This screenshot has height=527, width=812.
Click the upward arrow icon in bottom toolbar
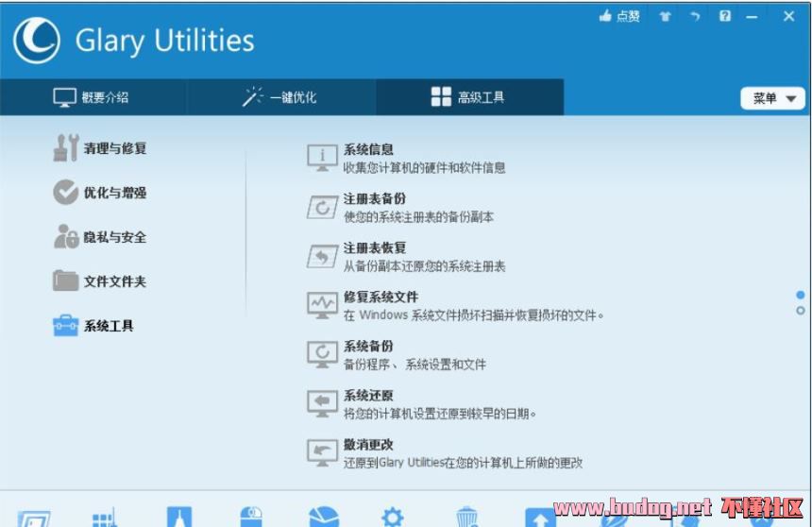pyautogui.click(x=540, y=518)
